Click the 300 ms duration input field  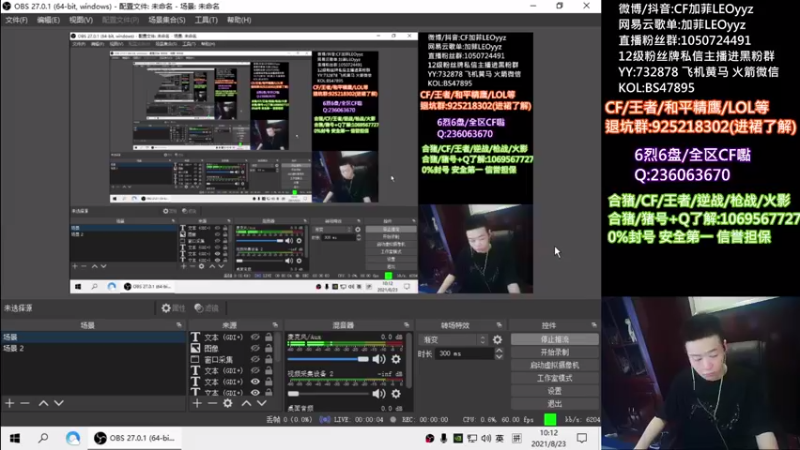coord(464,354)
